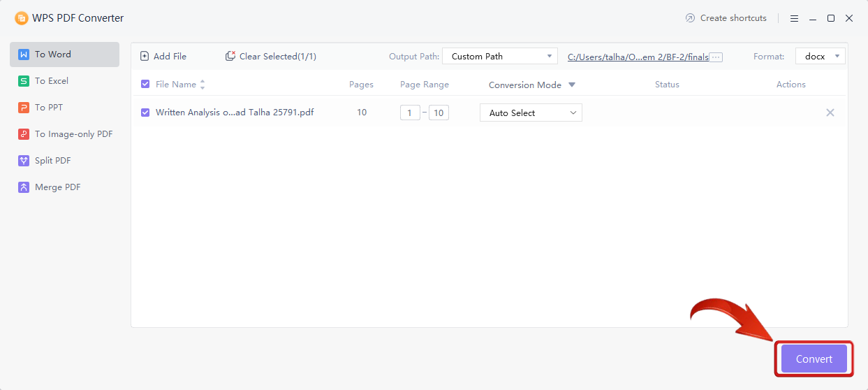
Task: Open the output folder path link
Action: [x=638, y=57]
